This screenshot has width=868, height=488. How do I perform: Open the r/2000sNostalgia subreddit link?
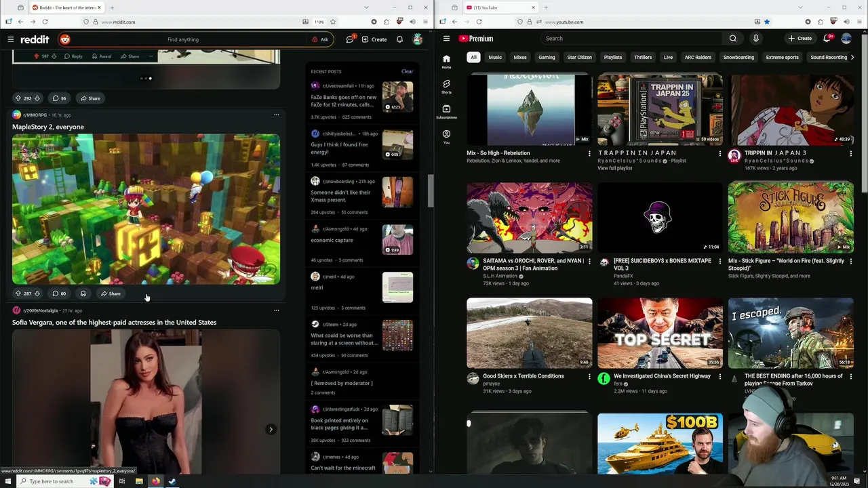(x=40, y=310)
